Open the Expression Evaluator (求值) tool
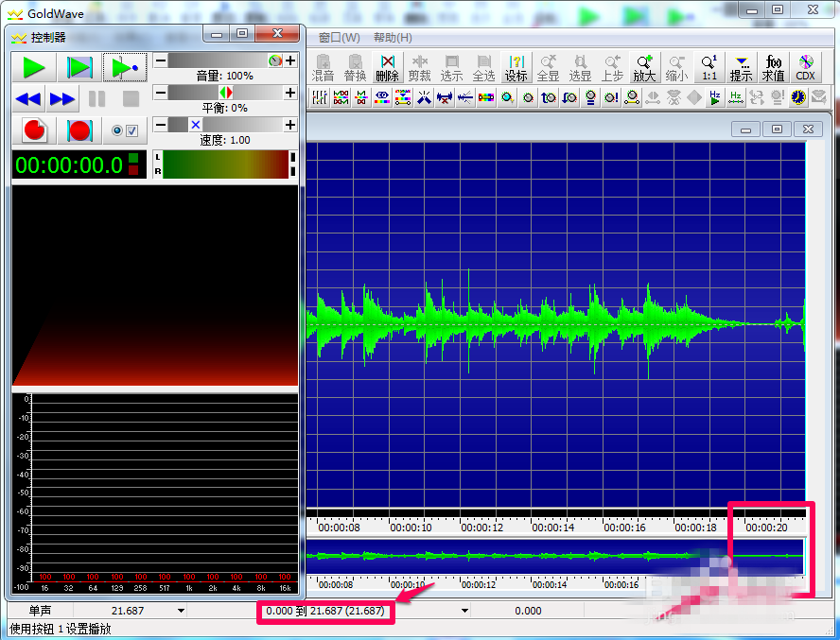 click(x=773, y=67)
